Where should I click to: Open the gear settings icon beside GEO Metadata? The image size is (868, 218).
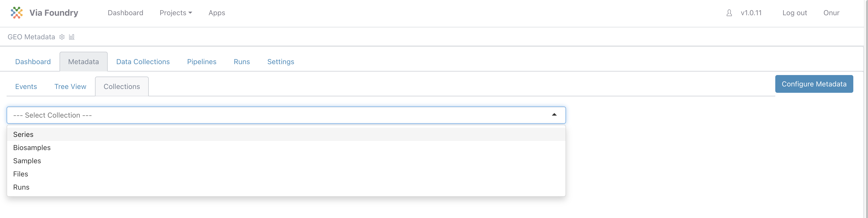62,37
